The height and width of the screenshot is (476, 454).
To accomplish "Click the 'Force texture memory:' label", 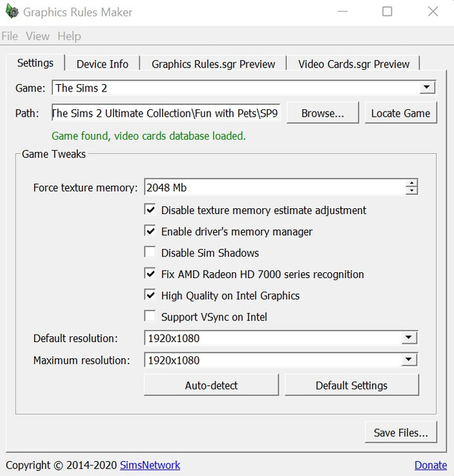I will click(85, 187).
